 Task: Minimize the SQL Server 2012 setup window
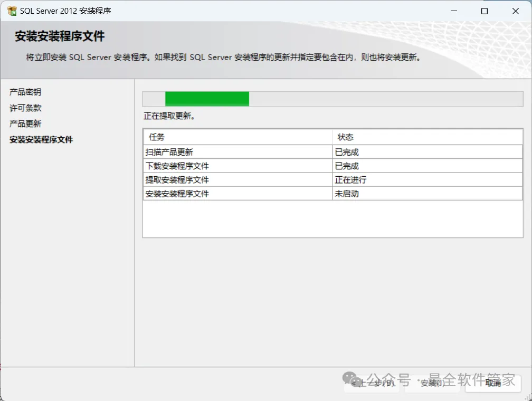click(x=454, y=11)
